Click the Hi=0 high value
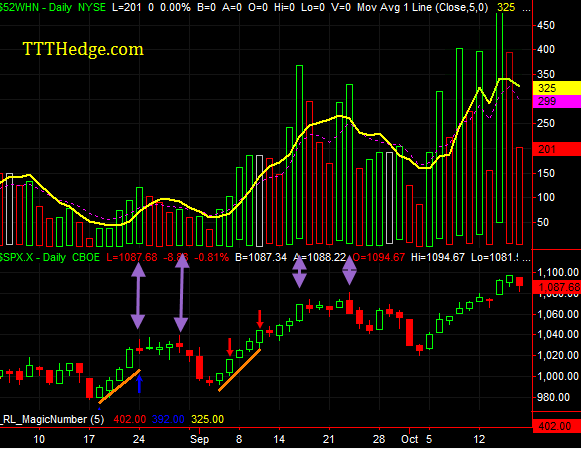Viewport: 581px width, 449px height. click(x=285, y=7)
